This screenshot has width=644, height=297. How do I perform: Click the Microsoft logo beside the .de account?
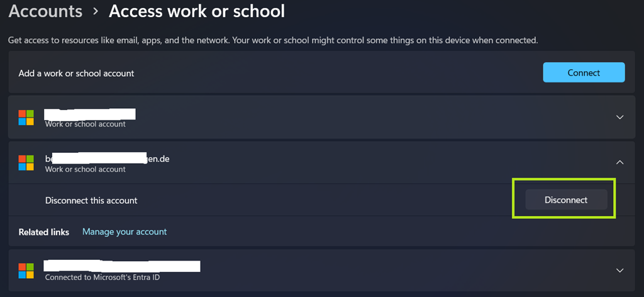pyautogui.click(x=26, y=163)
